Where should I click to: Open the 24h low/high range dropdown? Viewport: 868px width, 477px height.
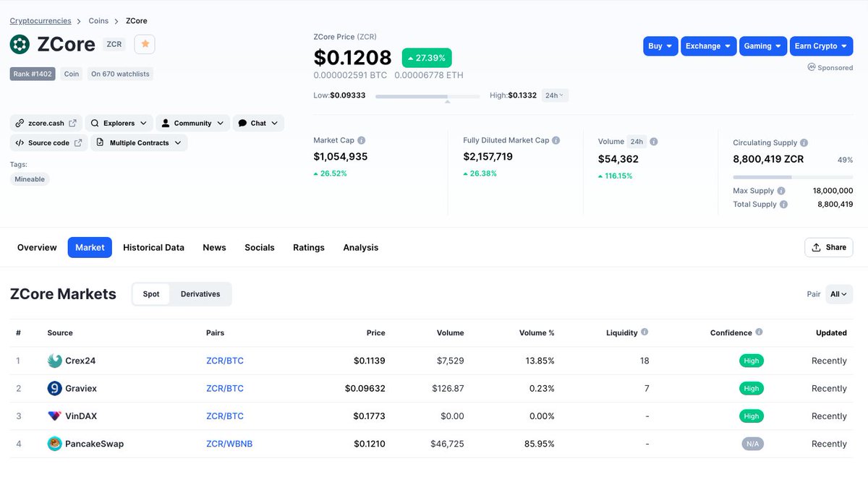[x=555, y=95]
